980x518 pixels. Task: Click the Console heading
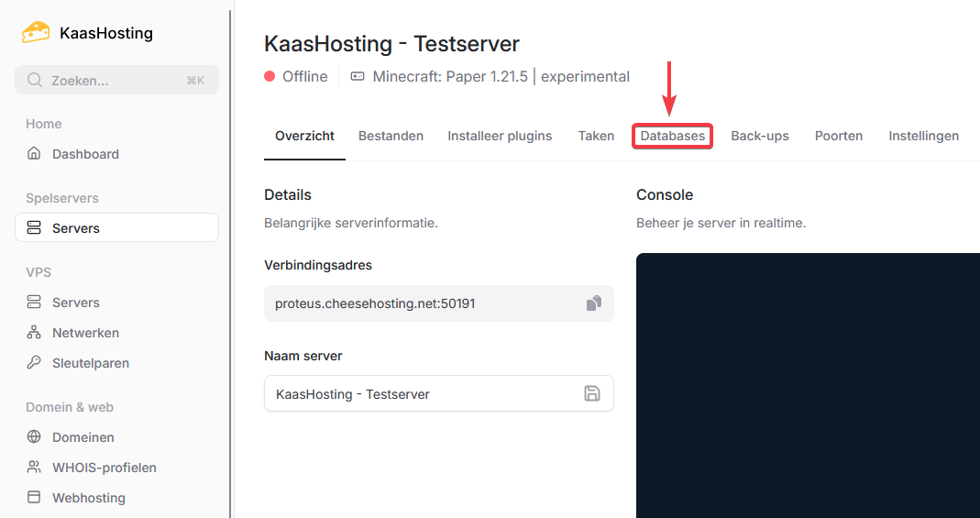pos(665,194)
